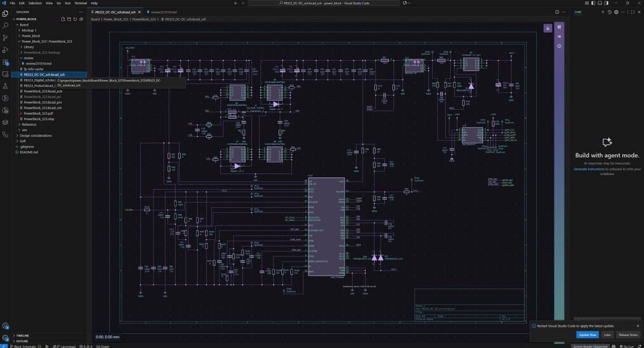The image size is (644, 348).
Task: Open the Manage gear in activity bar
Action: coord(5,338)
